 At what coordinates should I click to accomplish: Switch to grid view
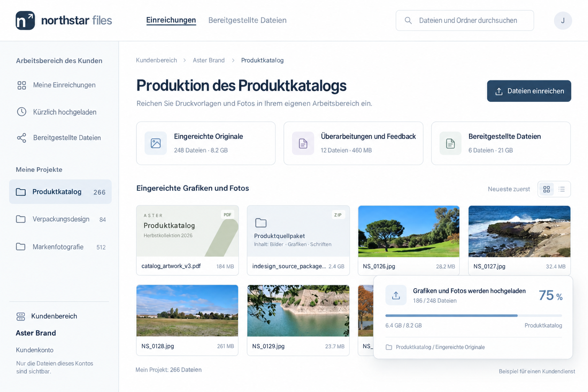pos(546,189)
